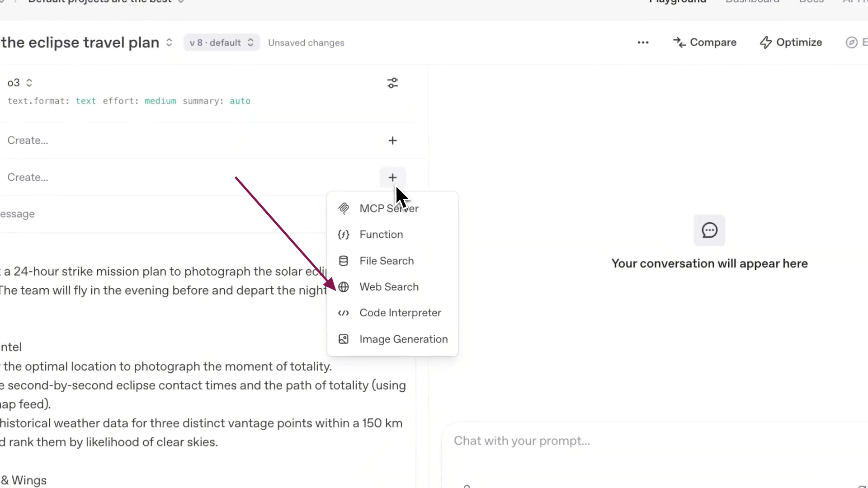Viewport: 868px width, 488px height.
Task: Click the Image Generation picture icon
Action: point(344,339)
